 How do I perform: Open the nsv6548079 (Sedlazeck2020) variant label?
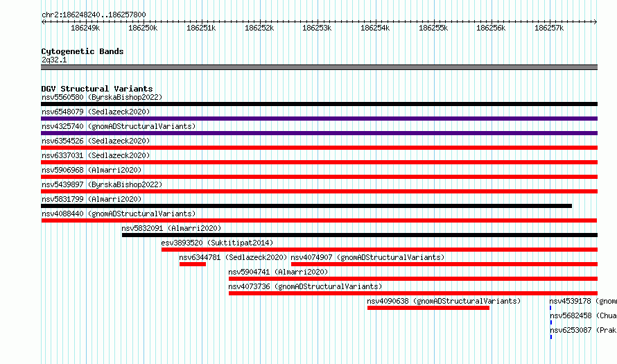[x=96, y=112]
